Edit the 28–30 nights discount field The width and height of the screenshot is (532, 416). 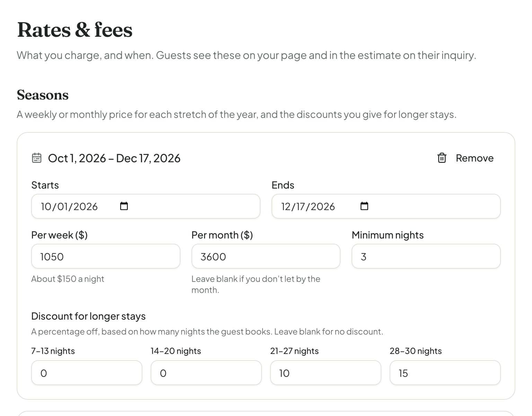(x=445, y=373)
